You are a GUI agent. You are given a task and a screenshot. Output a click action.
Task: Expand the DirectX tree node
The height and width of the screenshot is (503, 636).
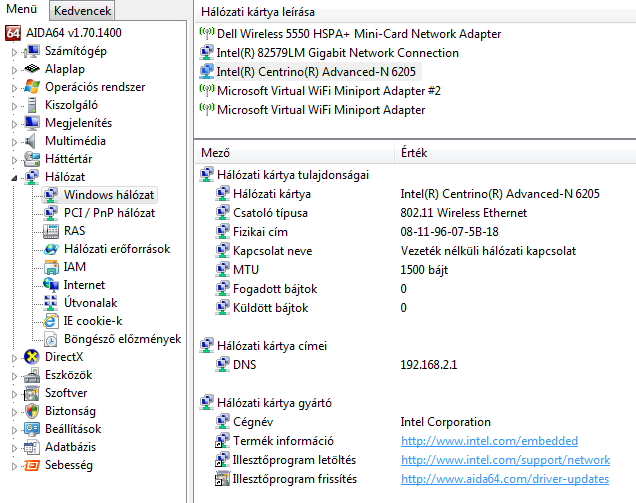15,358
